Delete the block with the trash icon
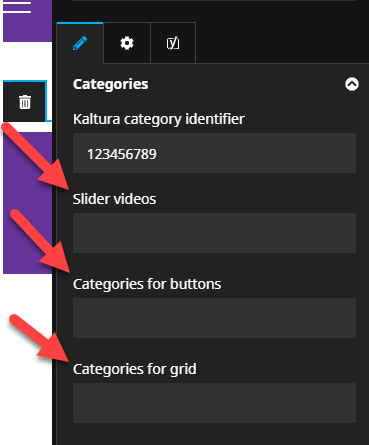The image size is (369, 445). [x=25, y=102]
